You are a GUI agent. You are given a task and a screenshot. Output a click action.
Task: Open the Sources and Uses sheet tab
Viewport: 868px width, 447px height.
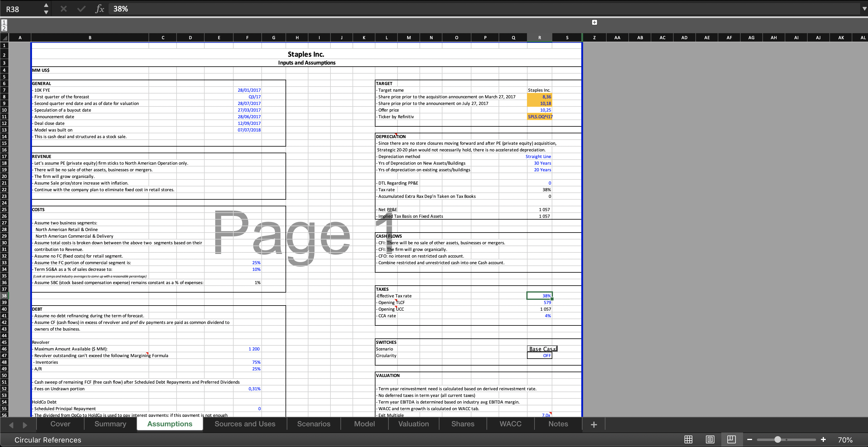point(245,424)
